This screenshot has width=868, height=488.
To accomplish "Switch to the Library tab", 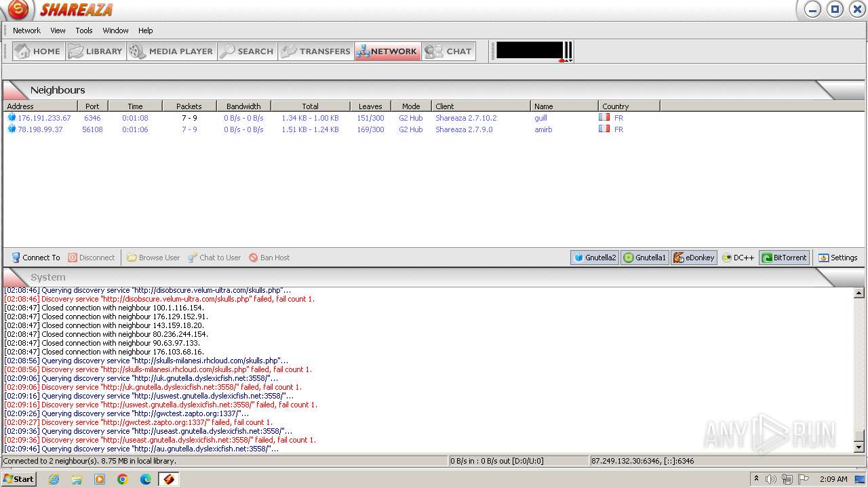I will pyautogui.click(x=96, y=52).
